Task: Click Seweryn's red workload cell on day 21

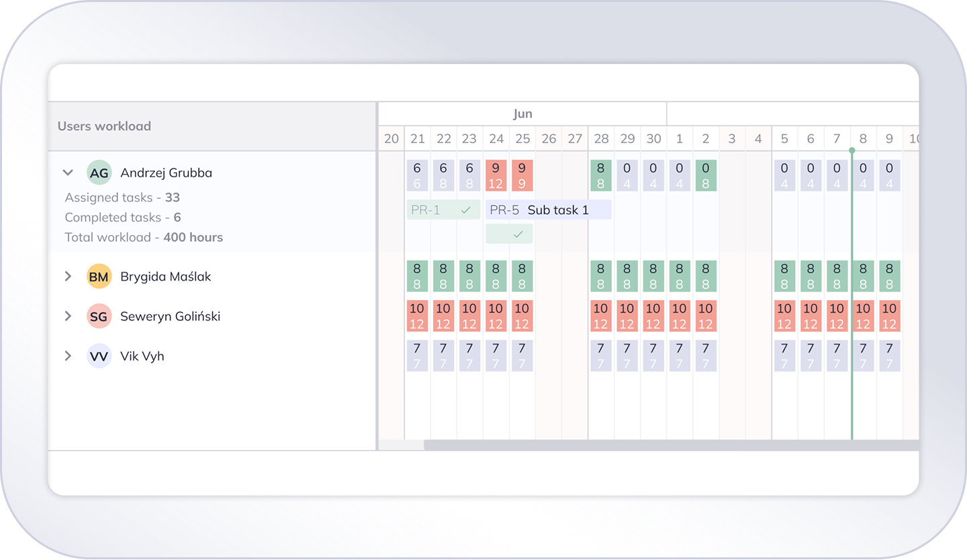Action: point(417,316)
